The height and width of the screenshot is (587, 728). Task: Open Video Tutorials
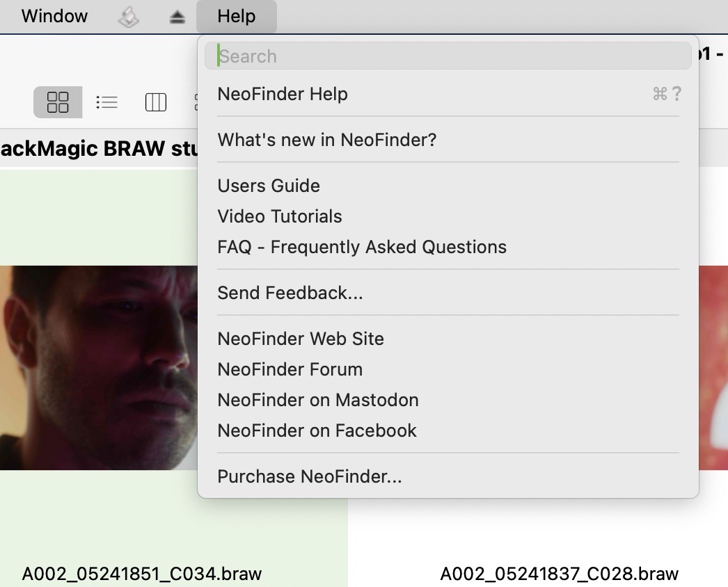click(279, 216)
